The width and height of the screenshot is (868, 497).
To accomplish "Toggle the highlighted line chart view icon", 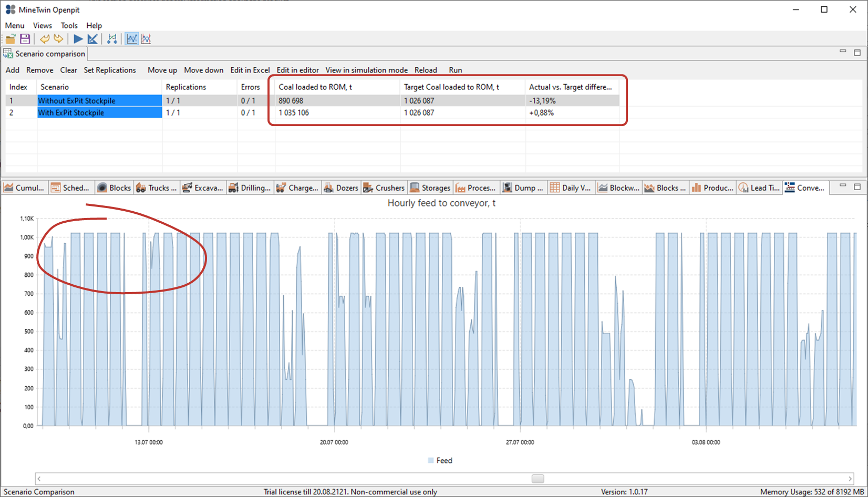I will click(x=131, y=39).
